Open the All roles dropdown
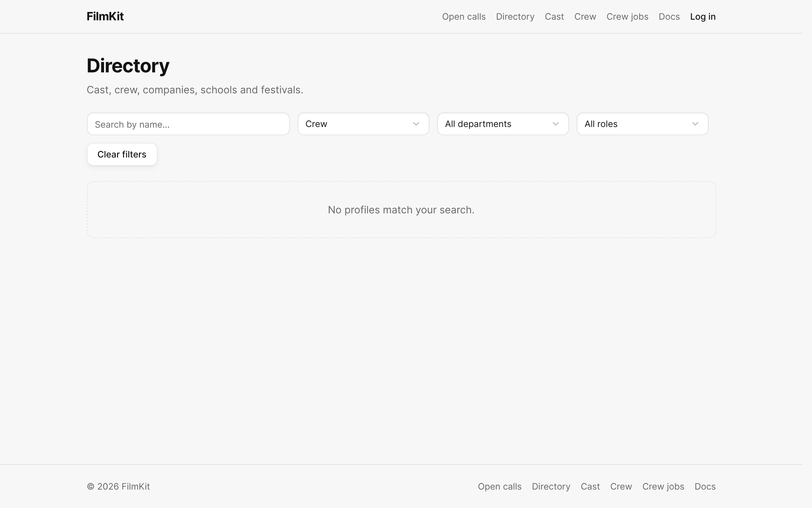This screenshot has width=812, height=508. point(642,124)
